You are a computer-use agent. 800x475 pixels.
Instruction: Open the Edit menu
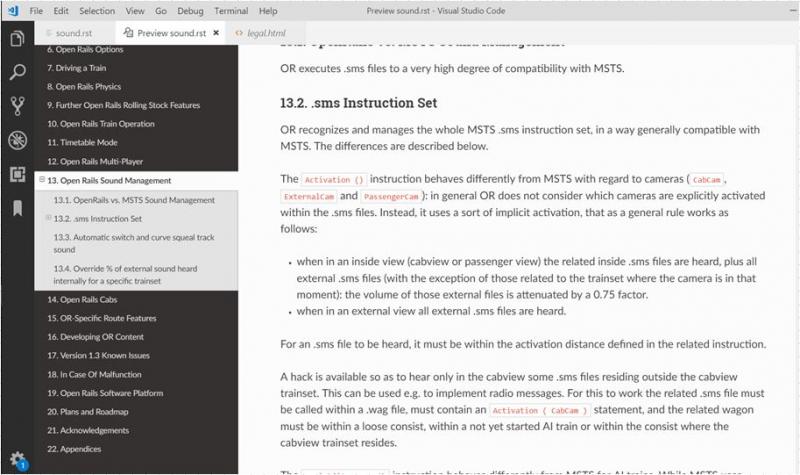pos(61,11)
